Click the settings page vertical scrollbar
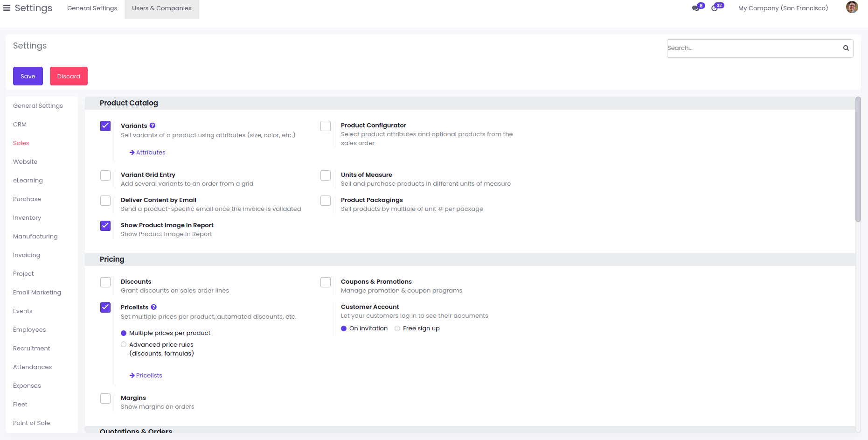The image size is (868, 440). (858, 160)
